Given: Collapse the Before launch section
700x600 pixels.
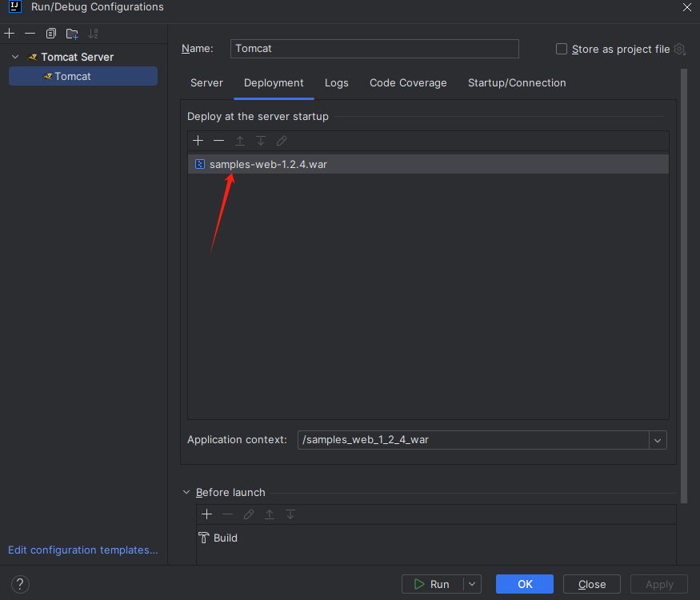Looking at the screenshot, I should tap(186, 493).
